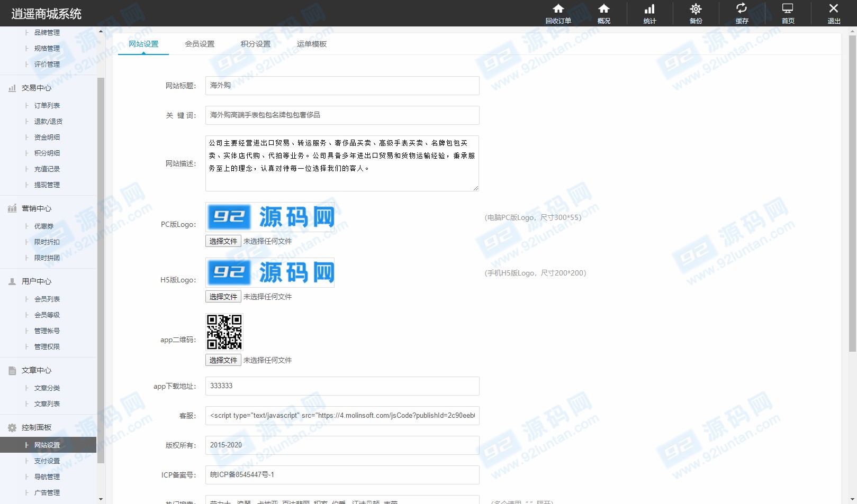Open the 回收订单 icon in top bar
The height and width of the screenshot is (504, 857).
pyautogui.click(x=558, y=13)
